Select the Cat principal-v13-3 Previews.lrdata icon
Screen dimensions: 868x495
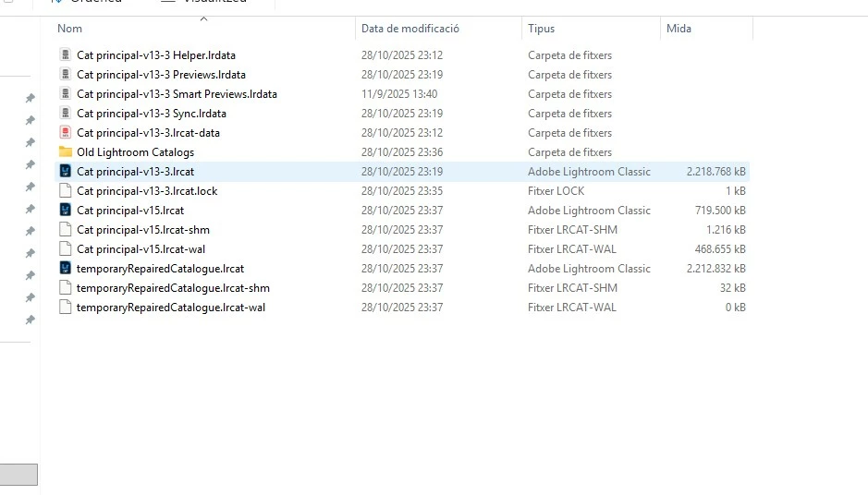point(66,74)
